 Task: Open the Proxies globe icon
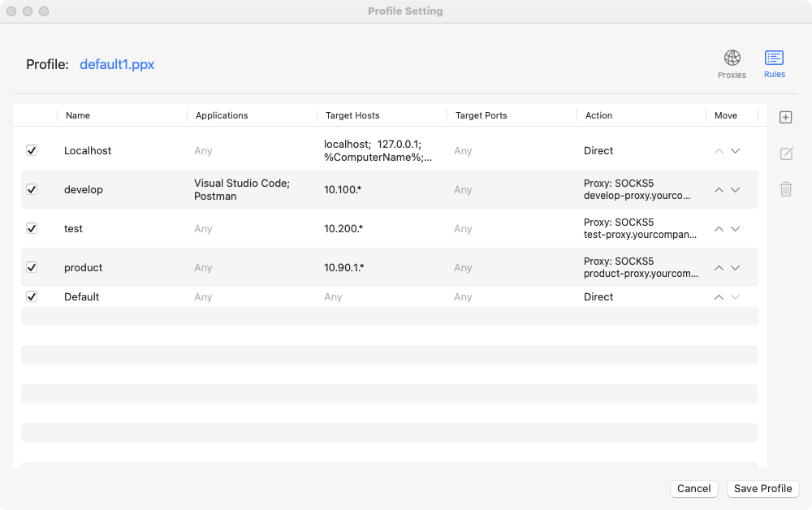tap(732, 59)
